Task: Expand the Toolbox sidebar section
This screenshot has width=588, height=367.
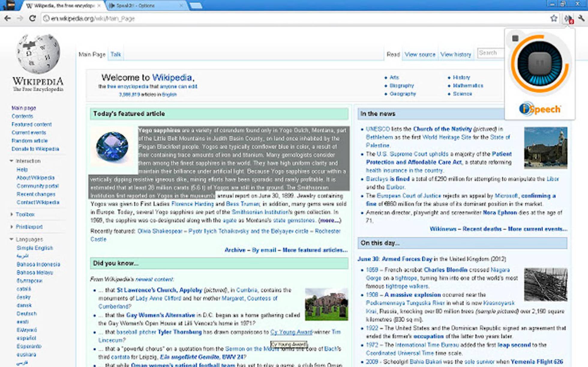Action: (11, 214)
